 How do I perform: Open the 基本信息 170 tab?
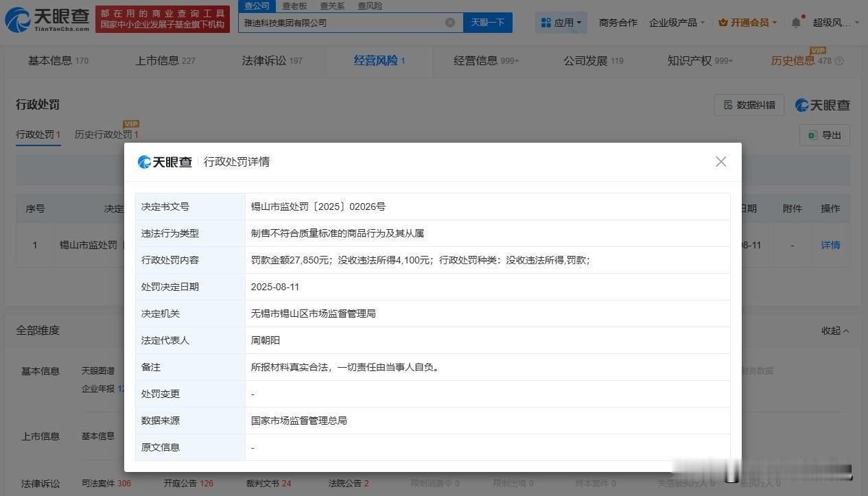58,60
